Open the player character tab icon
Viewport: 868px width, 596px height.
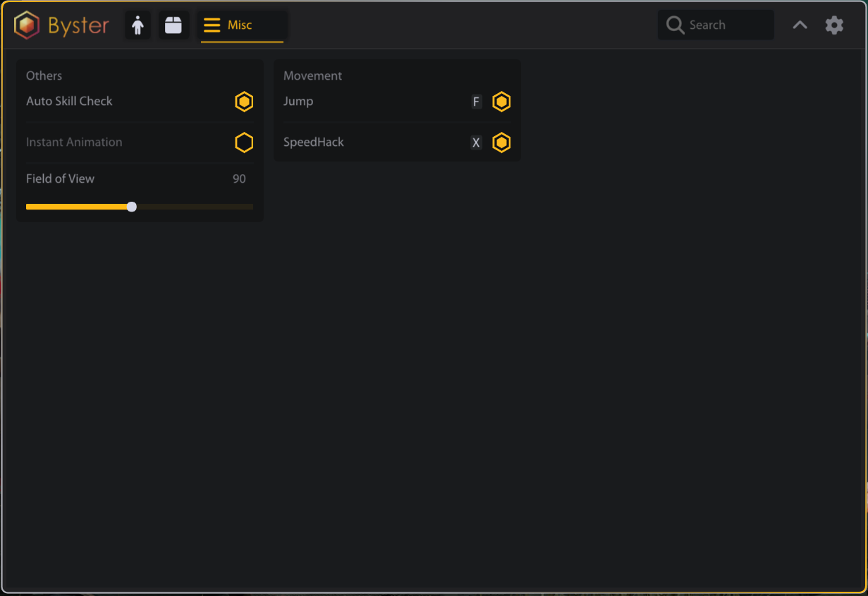[x=137, y=25]
